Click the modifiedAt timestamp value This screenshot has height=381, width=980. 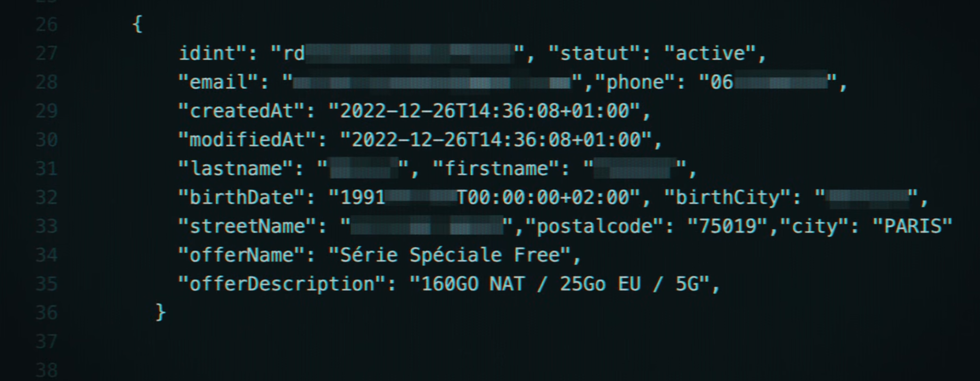coord(496,140)
